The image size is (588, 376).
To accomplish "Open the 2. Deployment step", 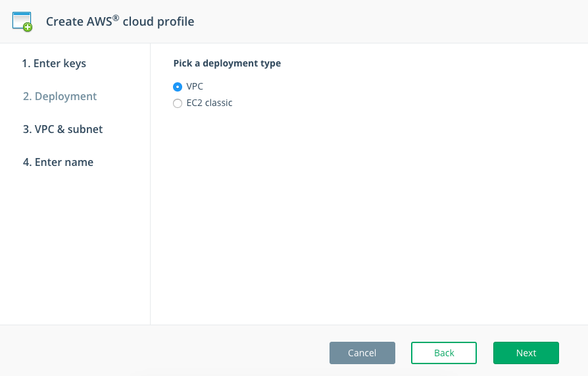I will point(60,96).
